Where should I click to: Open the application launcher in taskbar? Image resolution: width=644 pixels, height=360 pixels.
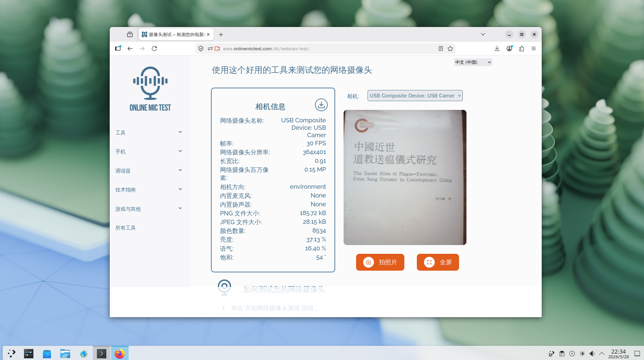[x=11, y=353]
